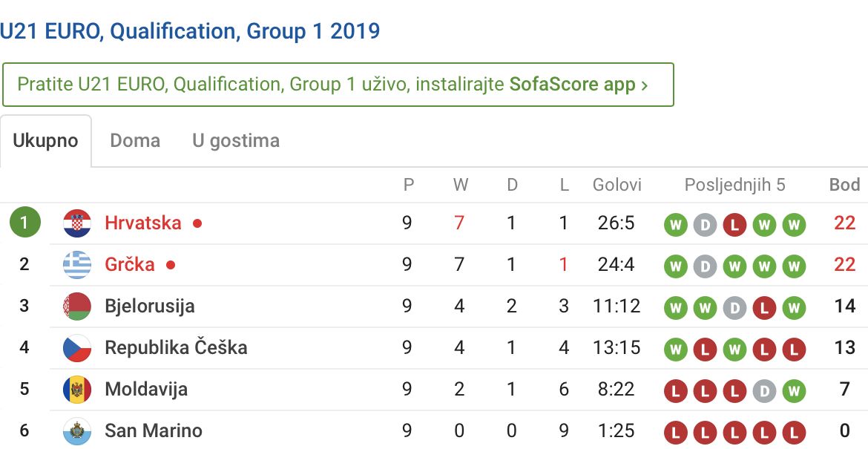Image resolution: width=868 pixels, height=449 pixels.
Task: Click Hrvatska's red loss form badge
Action: pyautogui.click(x=734, y=225)
